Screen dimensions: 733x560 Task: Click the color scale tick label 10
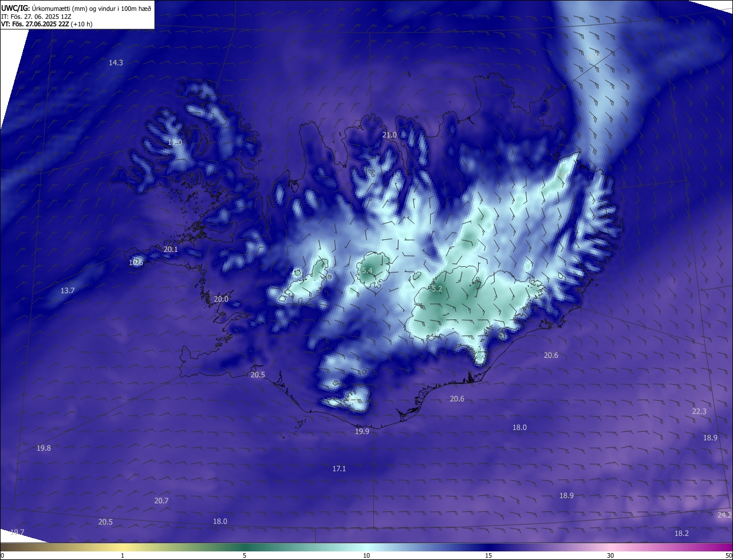pos(366,555)
